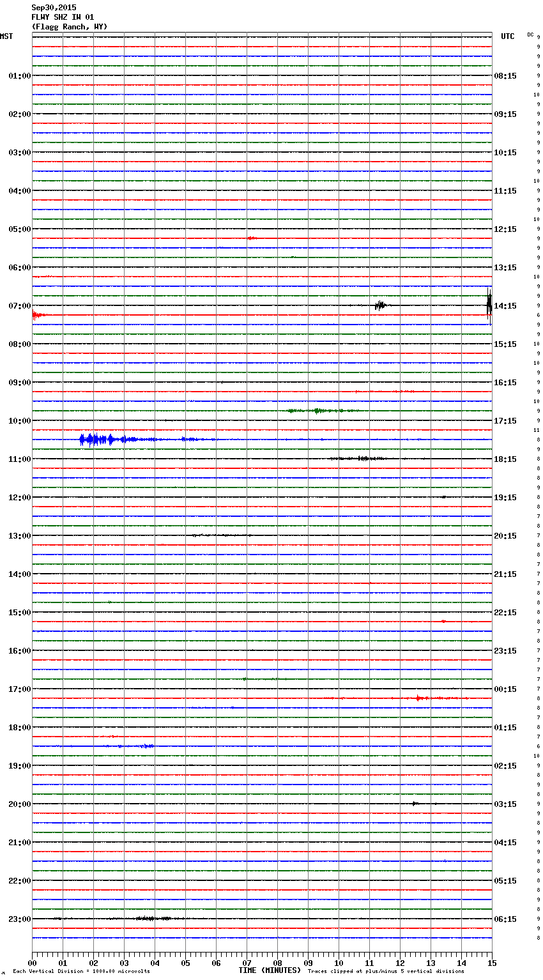Viewport: 543px width, 980px height.
Task: Click the 06:15 UTC time label
Action: click(505, 919)
